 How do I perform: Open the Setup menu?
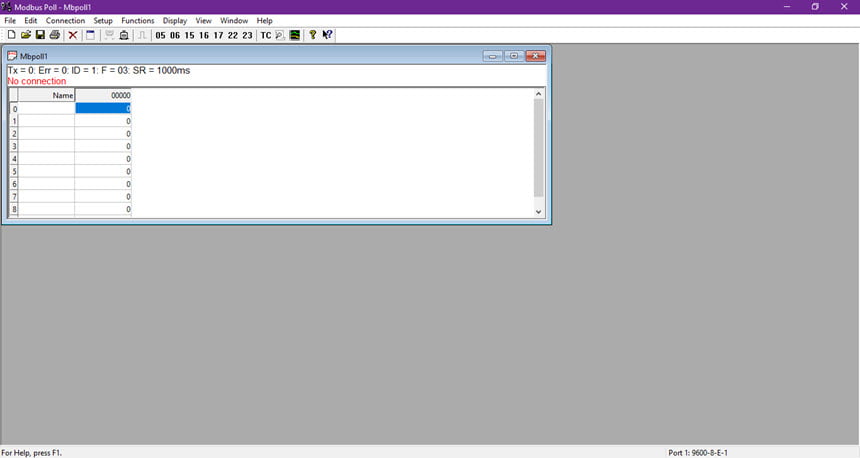pyautogui.click(x=103, y=20)
